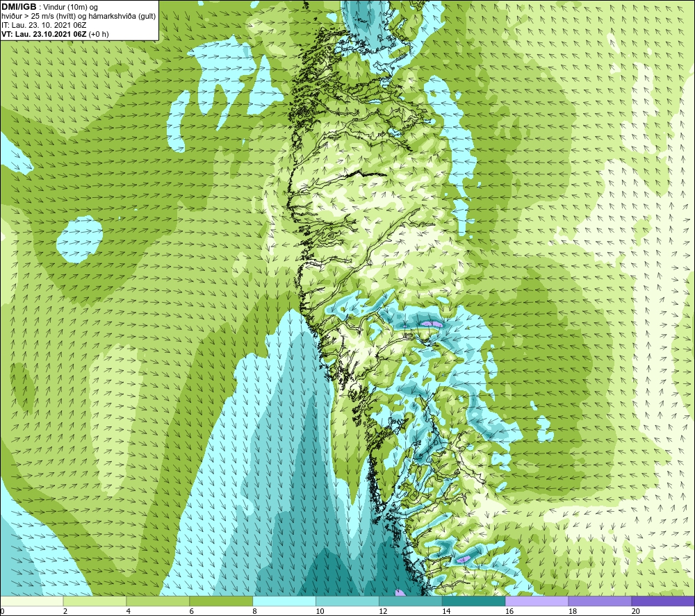Click the 18–20 m/s medium purple swatch
This screenshot has height=616, width=695.
600,601
